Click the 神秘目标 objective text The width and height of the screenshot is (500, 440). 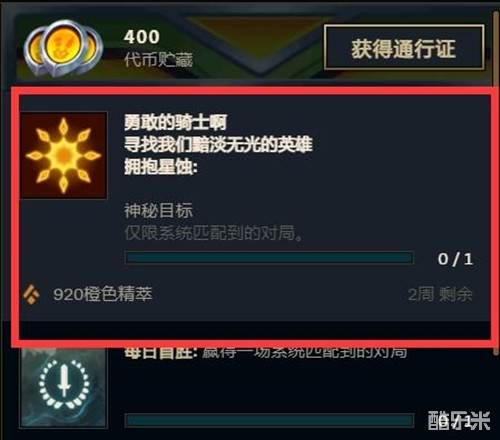(158, 211)
